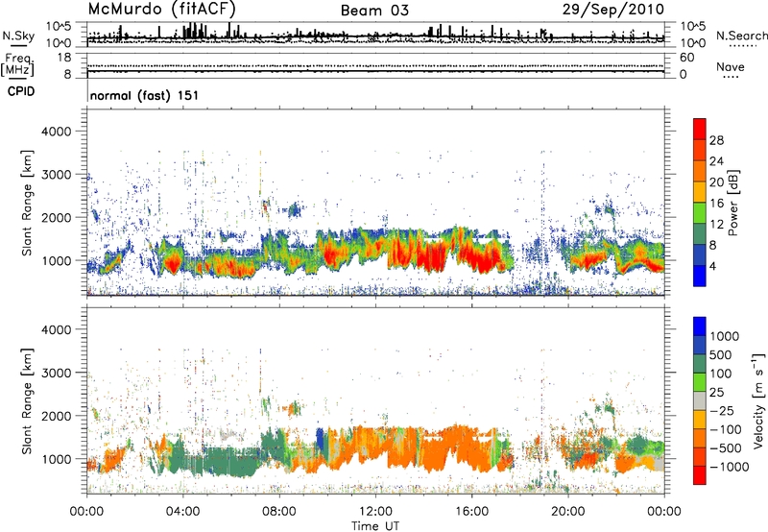Click the 'CPID' row label
The width and height of the screenshot is (768, 532).
21,91
